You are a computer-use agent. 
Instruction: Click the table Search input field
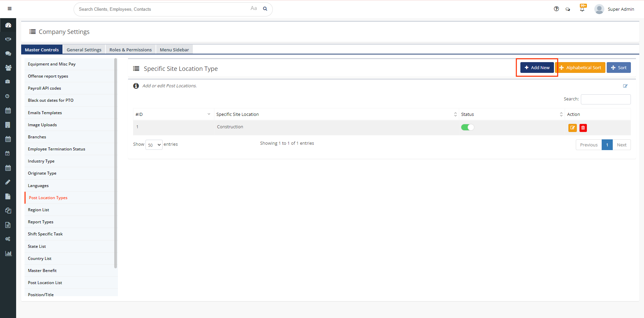(605, 99)
